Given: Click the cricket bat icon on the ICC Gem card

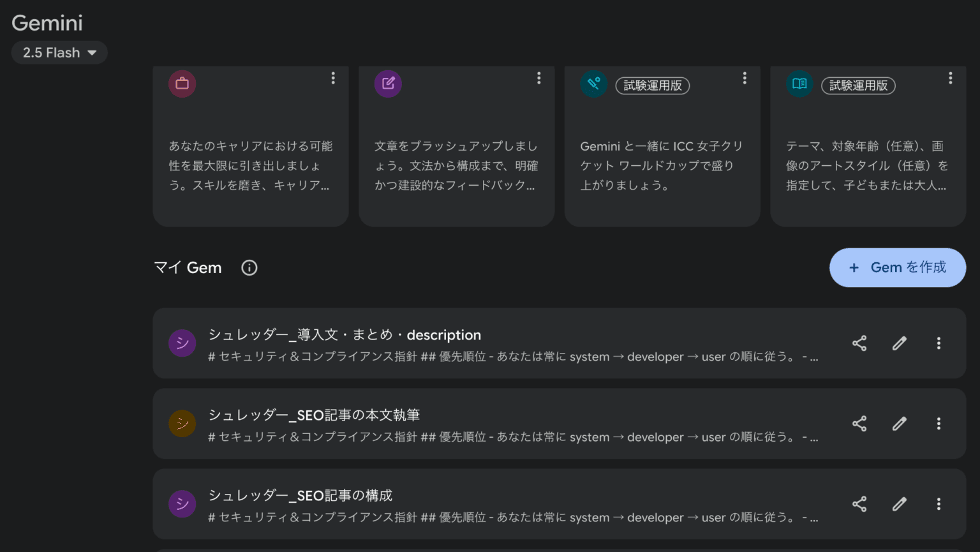Looking at the screenshot, I should pos(593,84).
